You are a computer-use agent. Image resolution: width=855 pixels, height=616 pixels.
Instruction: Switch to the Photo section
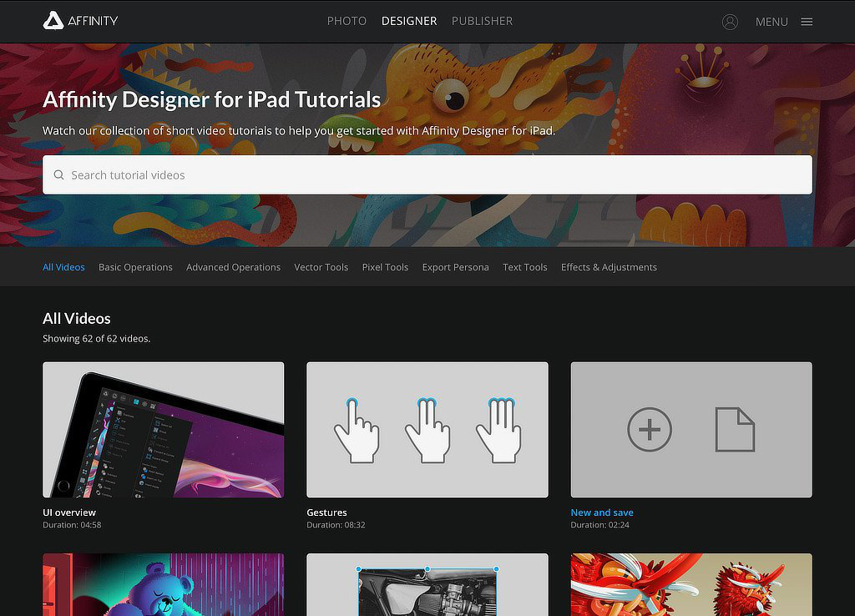pos(347,21)
